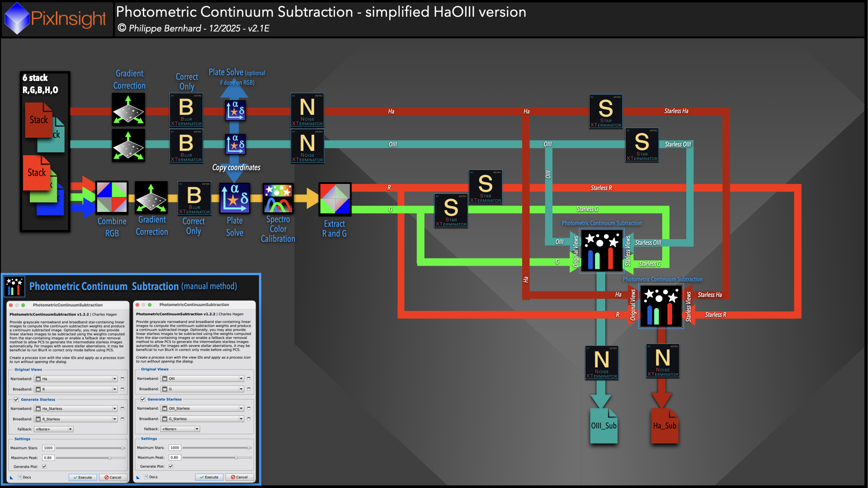
Task: Toggle Generate Plot checkbox in the right dialog
Action: [x=171, y=466]
